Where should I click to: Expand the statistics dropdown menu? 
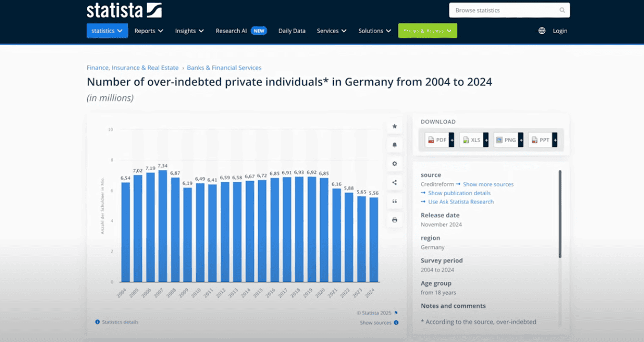(x=107, y=31)
